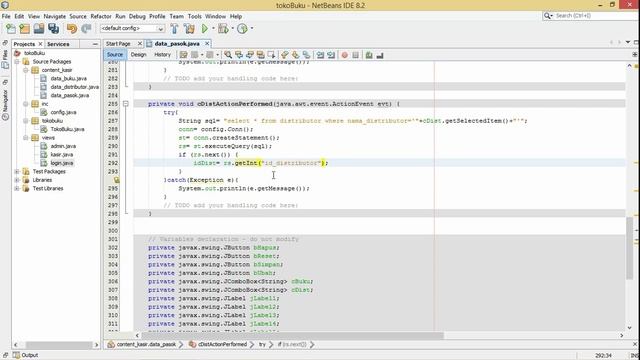
Task: Close the data_pasok.java tab
Action: [207, 44]
